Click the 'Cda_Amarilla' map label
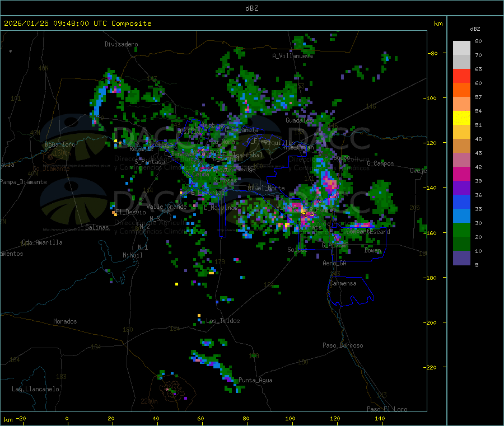 click(x=42, y=242)
